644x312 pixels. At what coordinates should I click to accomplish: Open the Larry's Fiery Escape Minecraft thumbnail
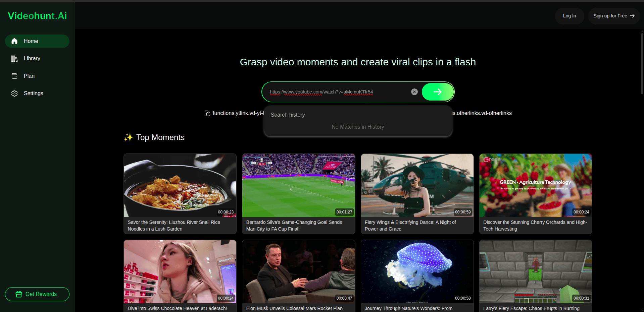(536, 271)
